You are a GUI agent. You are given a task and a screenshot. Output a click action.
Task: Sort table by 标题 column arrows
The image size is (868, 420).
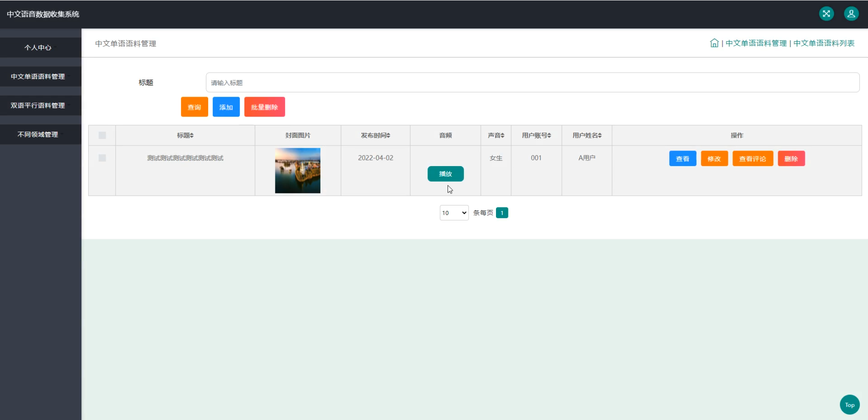[192, 135]
